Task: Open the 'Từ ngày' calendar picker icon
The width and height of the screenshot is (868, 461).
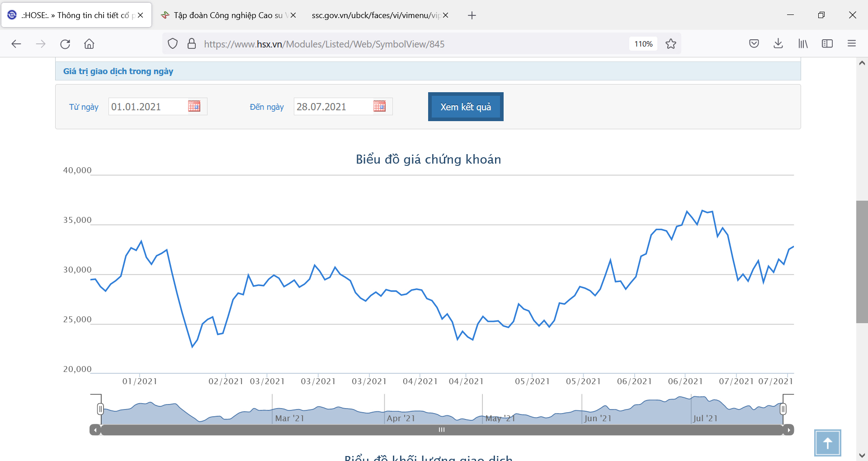Action: pyautogui.click(x=194, y=106)
